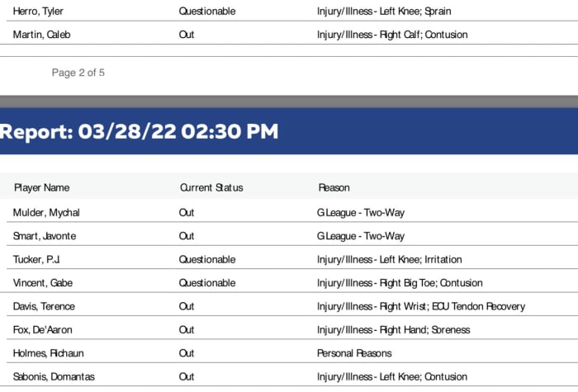Select the Fox, De'Aaron entry

tap(41, 330)
